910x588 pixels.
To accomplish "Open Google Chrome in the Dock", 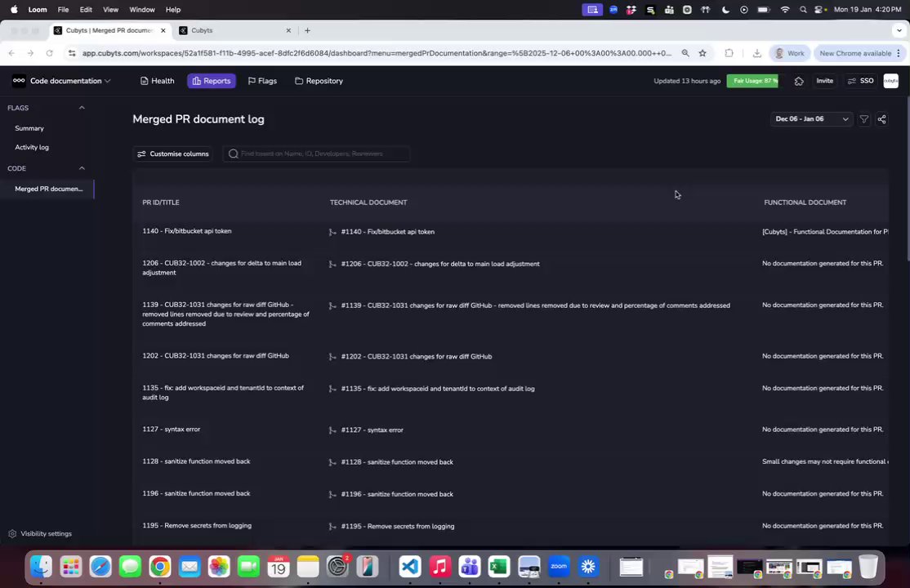I will [159, 567].
